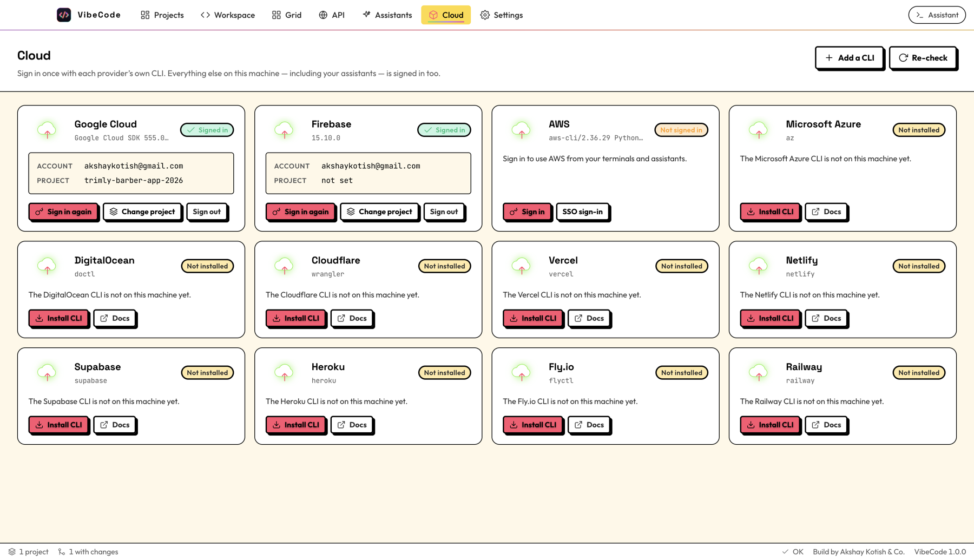
Task: Open the Settings tab
Action: click(502, 15)
